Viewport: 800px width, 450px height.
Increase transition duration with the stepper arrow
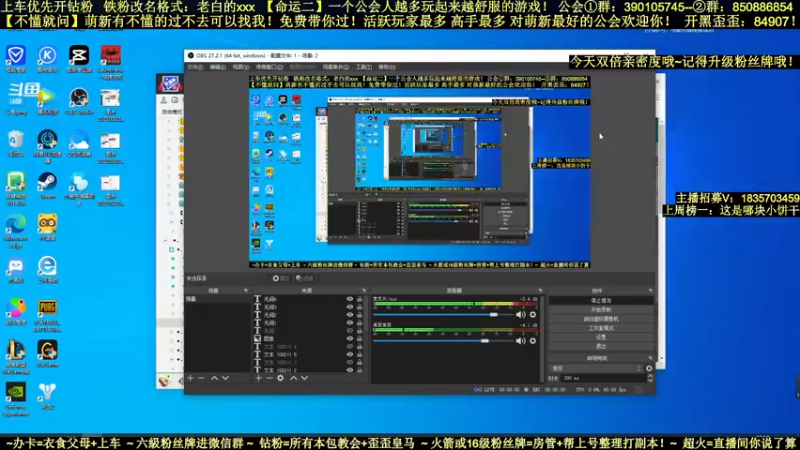click(650, 376)
